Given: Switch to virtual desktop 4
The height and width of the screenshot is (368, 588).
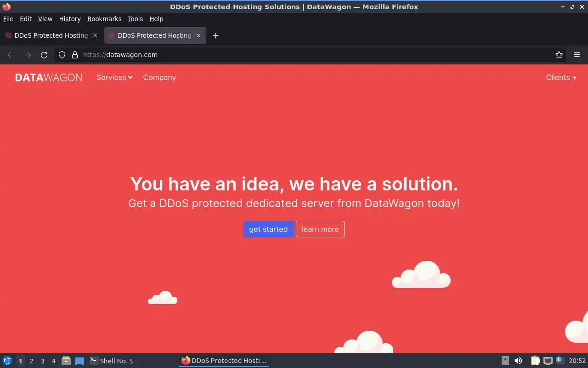Looking at the screenshot, I should tap(53, 361).
